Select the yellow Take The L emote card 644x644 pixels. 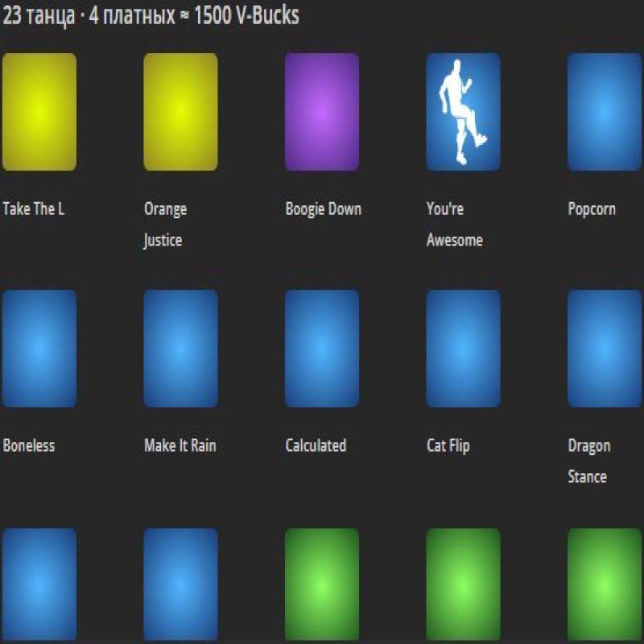tap(39, 112)
